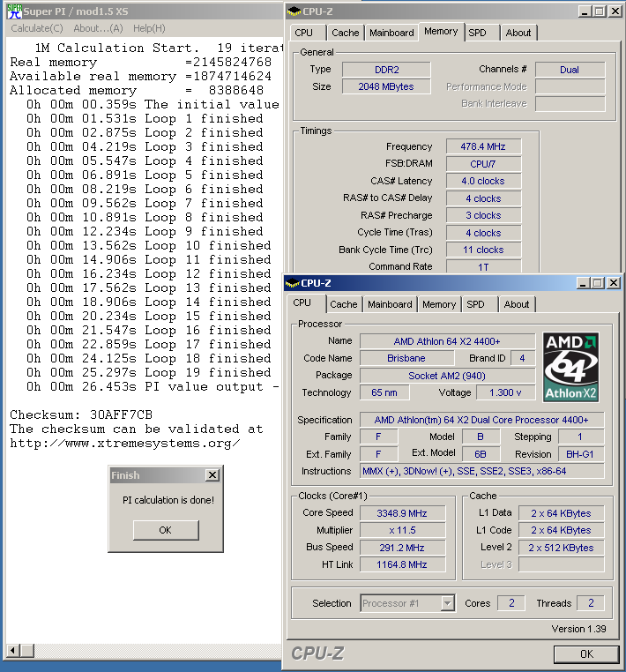Select Memory tab in back CPU-Z window

click(x=441, y=31)
